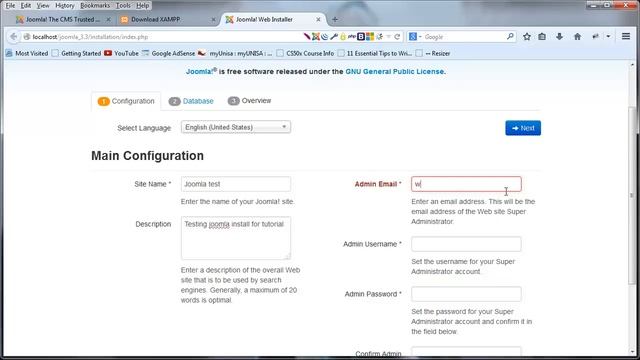Open the Edit menu

(26, 6)
